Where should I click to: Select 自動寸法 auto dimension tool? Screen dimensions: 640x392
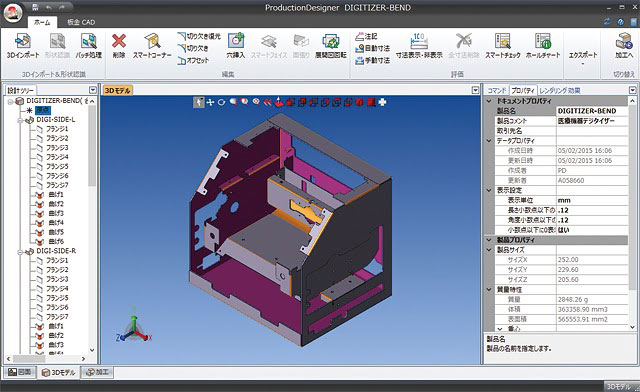(372, 48)
